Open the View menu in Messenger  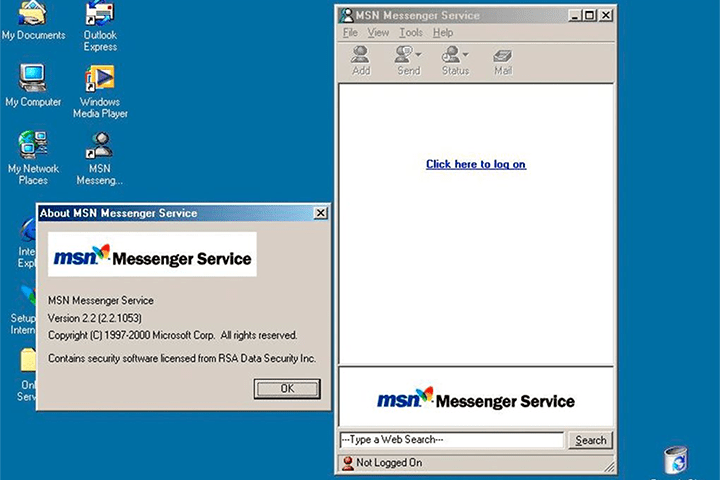click(378, 33)
